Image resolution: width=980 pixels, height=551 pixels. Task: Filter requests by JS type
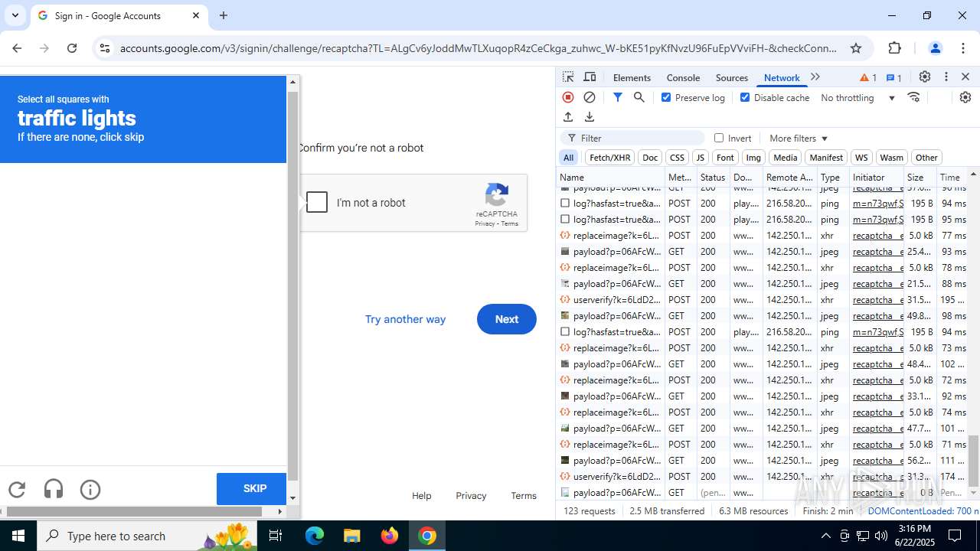(x=700, y=158)
